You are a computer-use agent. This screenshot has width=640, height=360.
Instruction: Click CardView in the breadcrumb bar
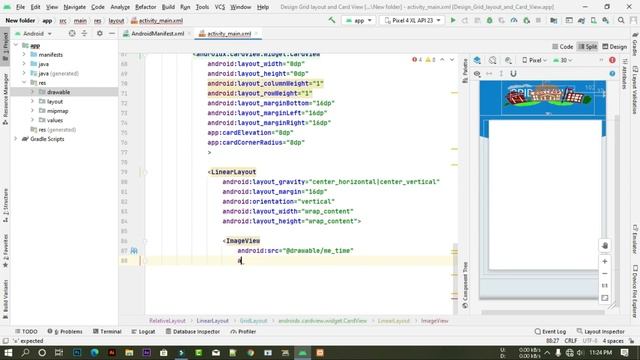pos(322,321)
